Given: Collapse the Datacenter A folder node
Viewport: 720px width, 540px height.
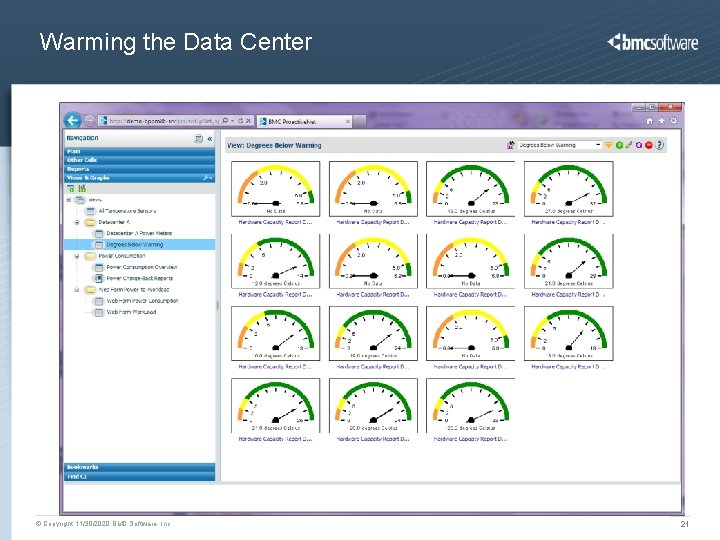Looking at the screenshot, I should pos(77,222).
